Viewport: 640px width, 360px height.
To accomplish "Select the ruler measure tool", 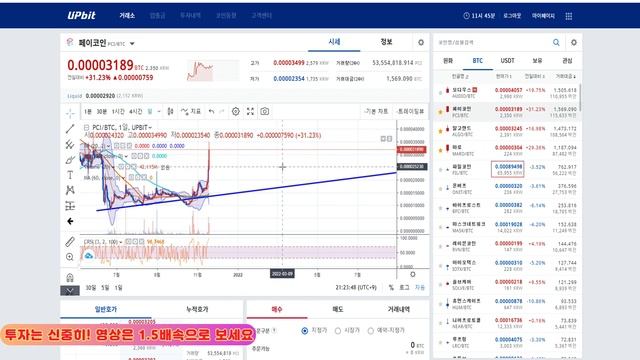I will (70, 242).
